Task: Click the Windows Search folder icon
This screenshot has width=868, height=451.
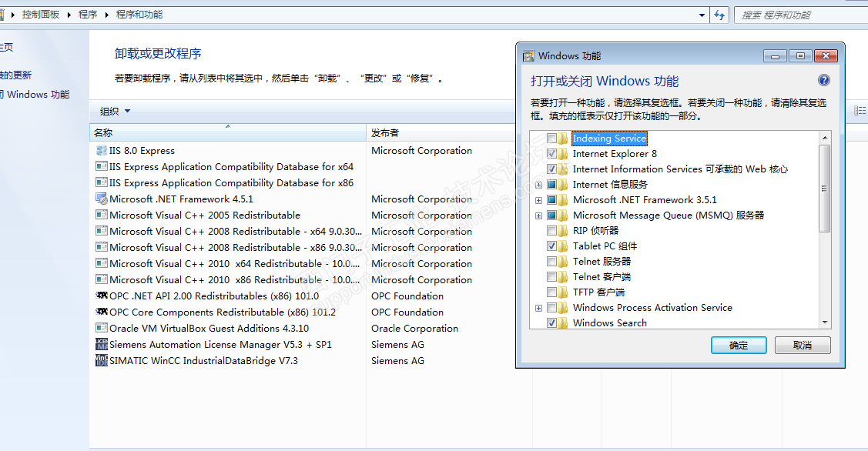Action: (564, 322)
